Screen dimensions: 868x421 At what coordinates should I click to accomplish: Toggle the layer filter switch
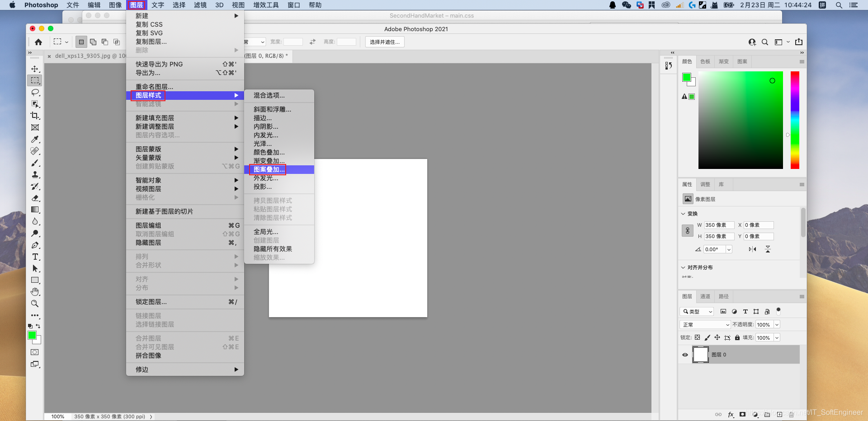pyautogui.click(x=778, y=311)
